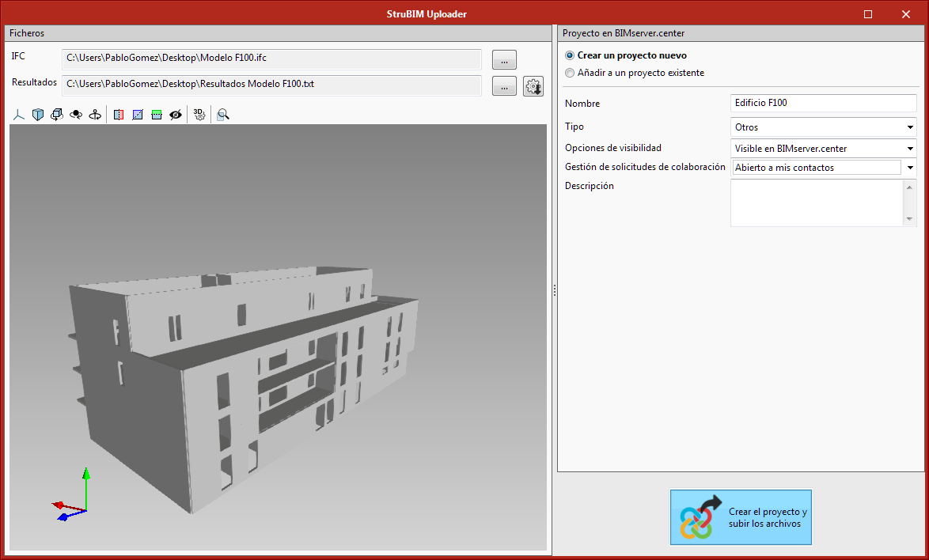The height and width of the screenshot is (560, 929).
Task: Activate the red-blue vertical section plane icon
Action: click(x=119, y=115)
